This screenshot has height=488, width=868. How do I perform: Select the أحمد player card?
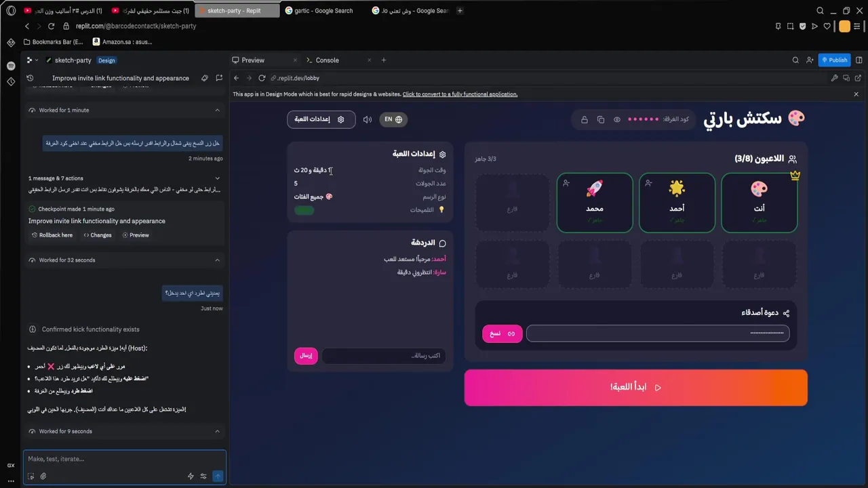(x=677, y=203)
